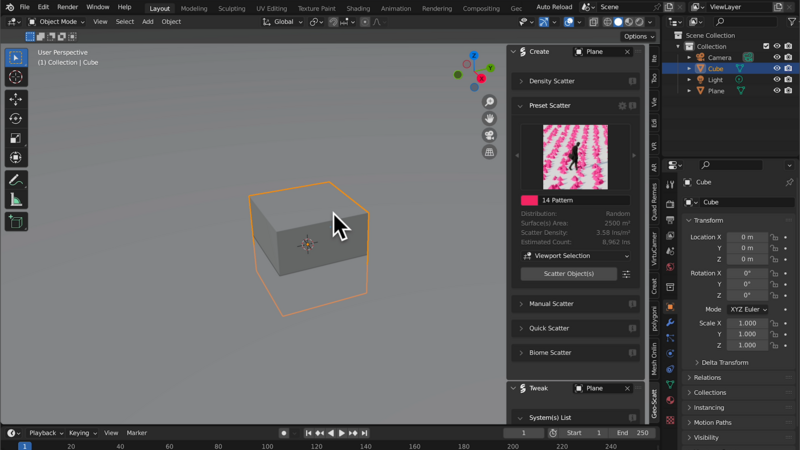800x450 pixels.
Task: Click the Scatter Object(s) button
Action: pyautogui.click(x=568, y=274)
